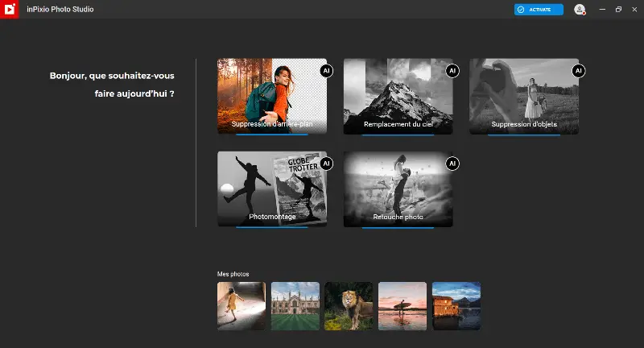Choose the Retouche photo module
The image size is (644, 348).
click(398, 189)
